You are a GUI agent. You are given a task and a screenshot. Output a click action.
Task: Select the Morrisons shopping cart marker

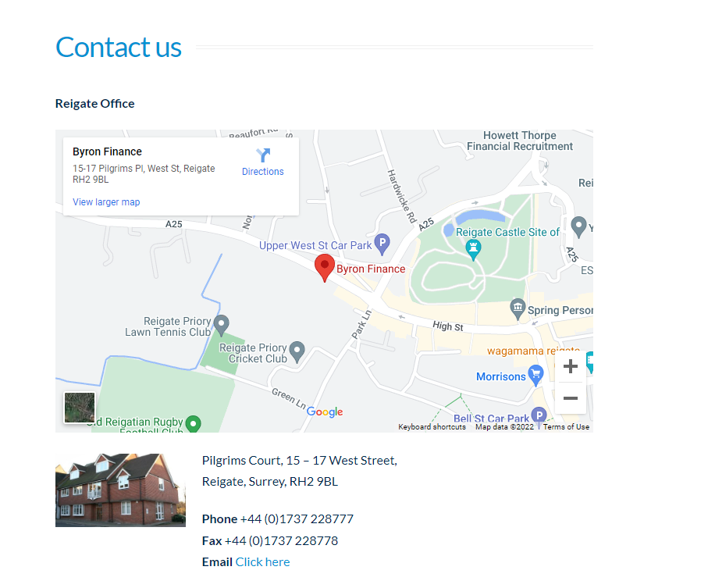point(535,376)
